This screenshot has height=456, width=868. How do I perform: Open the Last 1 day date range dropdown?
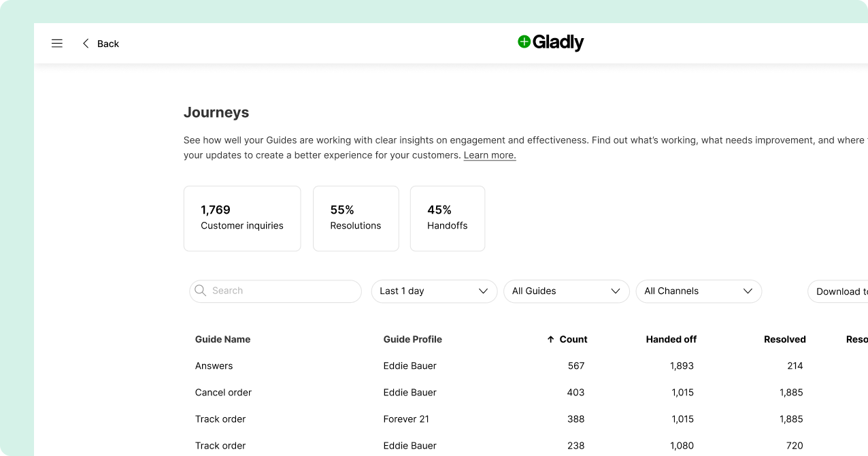(434, 291)
